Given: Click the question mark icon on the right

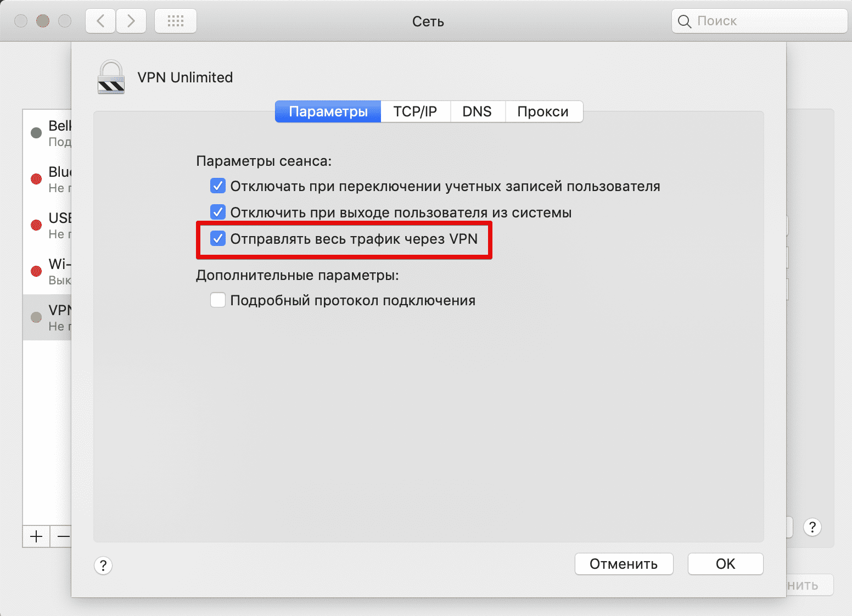Looking at the screenshot, I should point(812,527).
